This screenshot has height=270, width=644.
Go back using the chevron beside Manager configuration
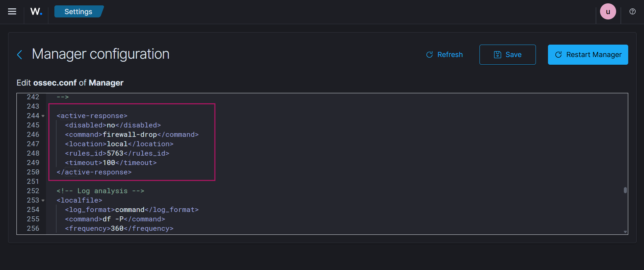[x=20, y=55]
